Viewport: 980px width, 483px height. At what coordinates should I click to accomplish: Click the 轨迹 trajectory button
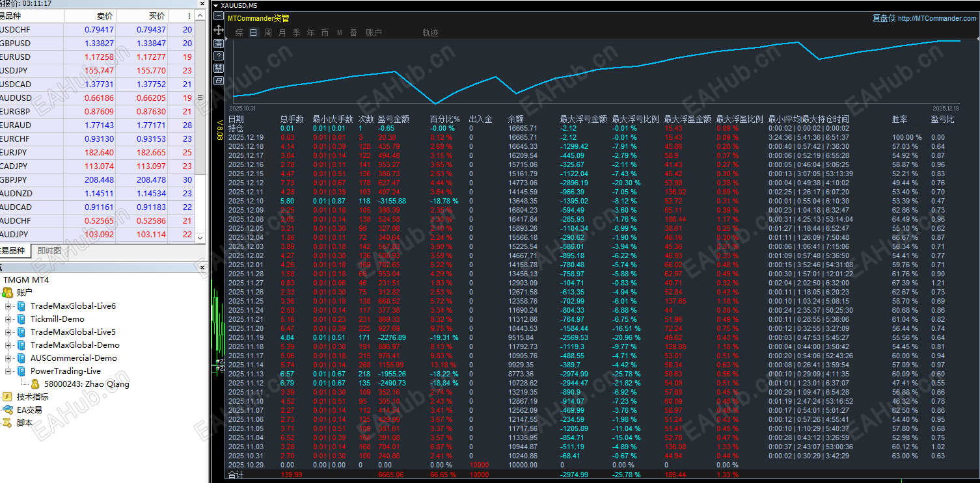click(x=430, y=33)
